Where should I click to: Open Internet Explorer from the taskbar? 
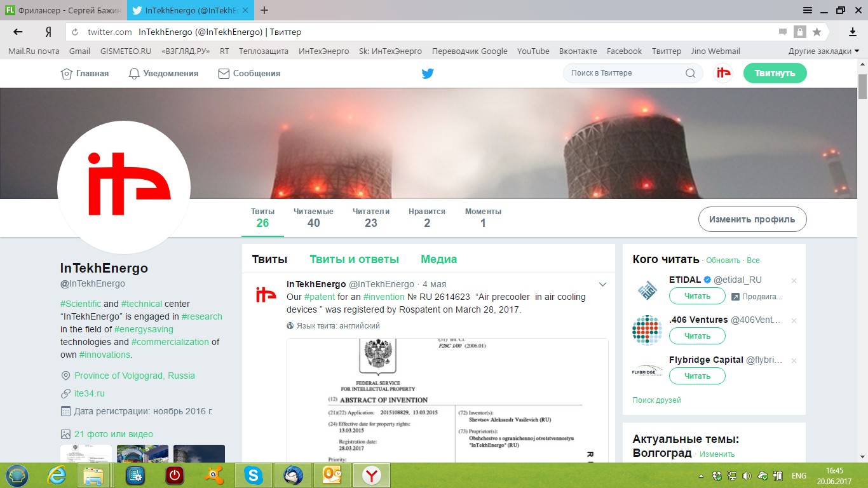click(x=57, y=475)
